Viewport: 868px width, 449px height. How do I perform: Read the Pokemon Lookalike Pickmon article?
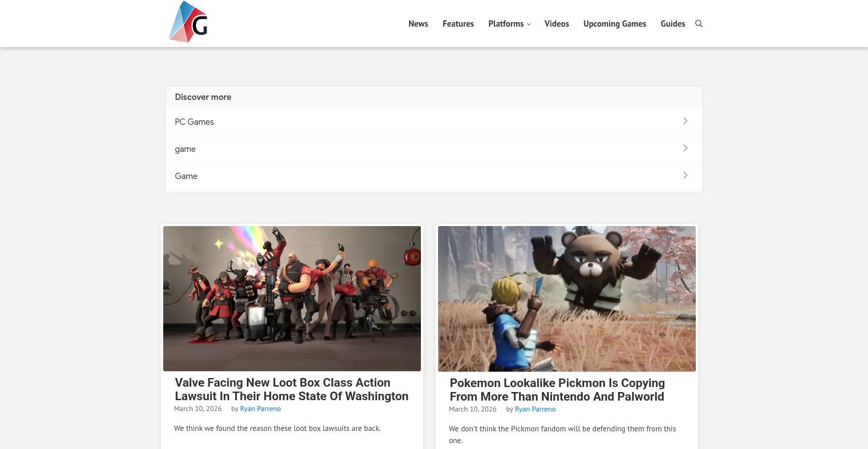tap(557, 390)
